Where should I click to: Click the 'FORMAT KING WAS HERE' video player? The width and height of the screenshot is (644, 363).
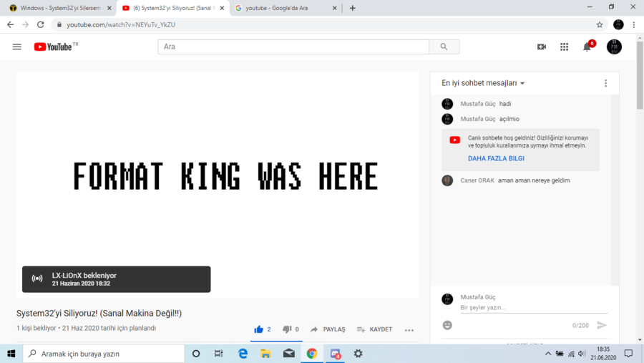[x=218, y=184]
